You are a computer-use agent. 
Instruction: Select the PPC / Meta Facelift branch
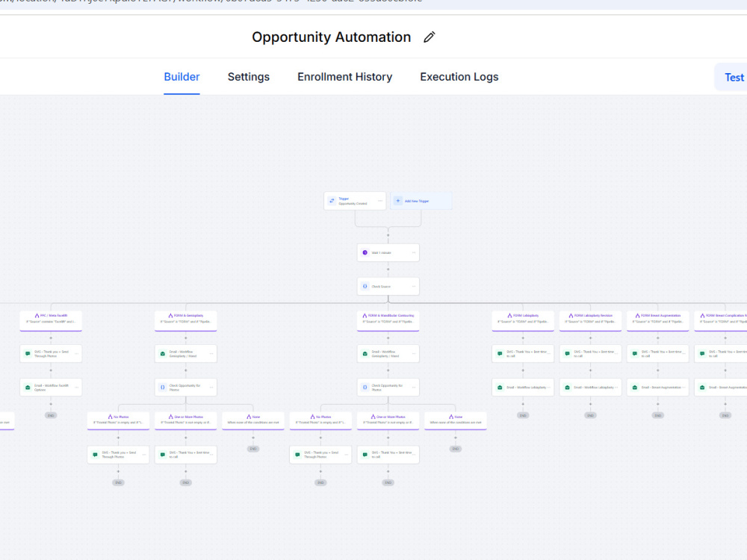pyautogui.click(x=51, y=320)
